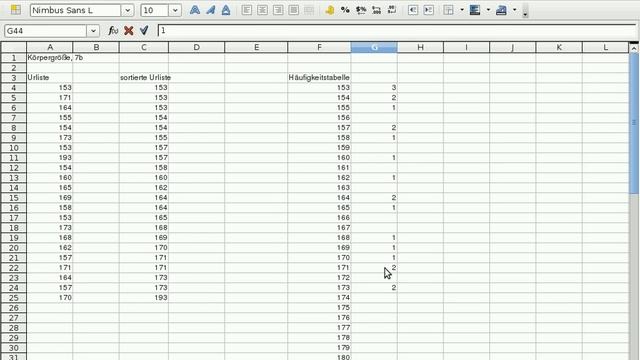Click cell F7 containing 156

pos(319,118)
